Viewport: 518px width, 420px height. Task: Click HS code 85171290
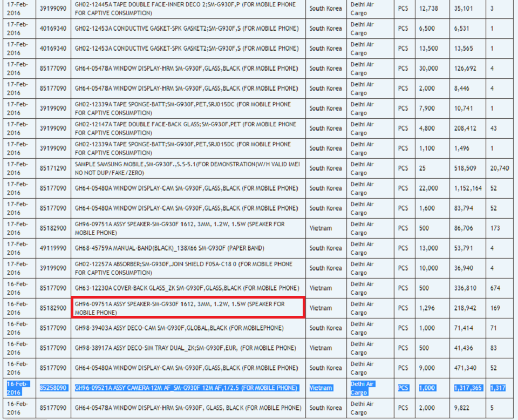click(53, 168)
